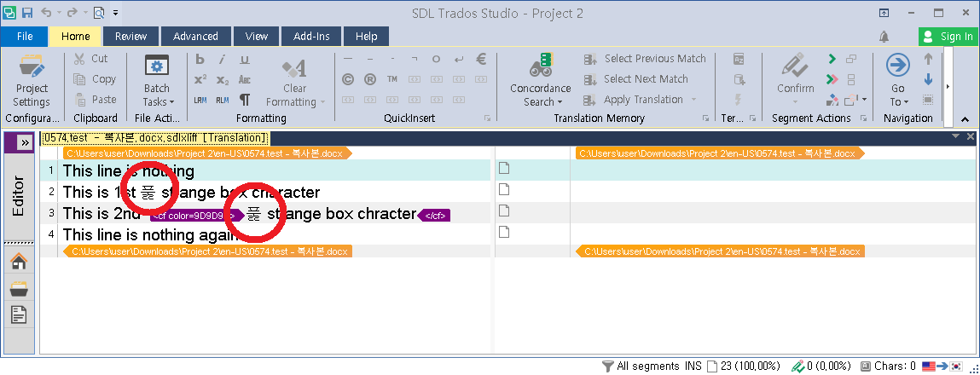Viewport: 980px width, 375px height.
Task: Click the add new term icon
Action: point(739,79)
